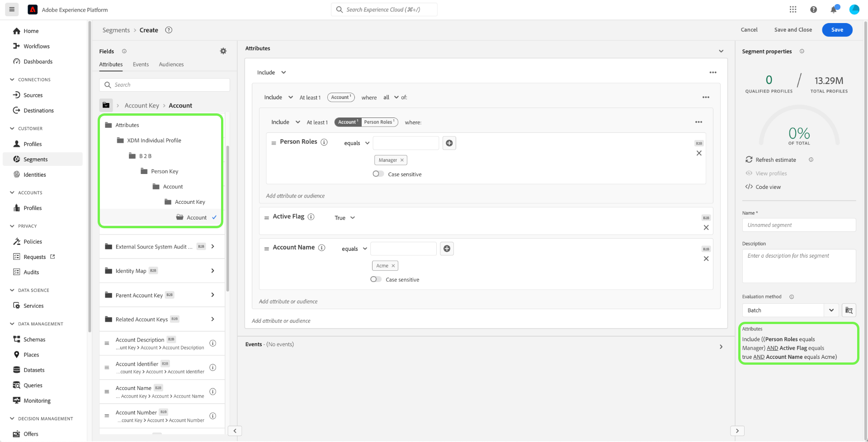Focus Search Experience Cloud box

pyautogui.click(x=384, y=9)
